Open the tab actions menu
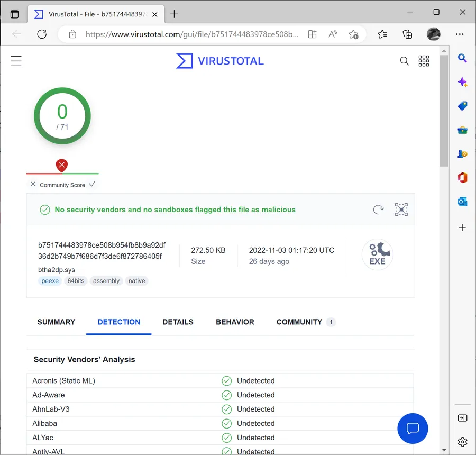 coord(14,14)
